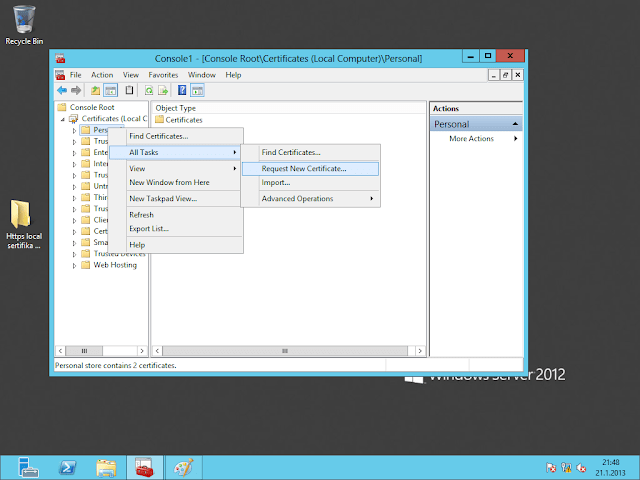Choose Export List... in the context menu

(149, 229)
